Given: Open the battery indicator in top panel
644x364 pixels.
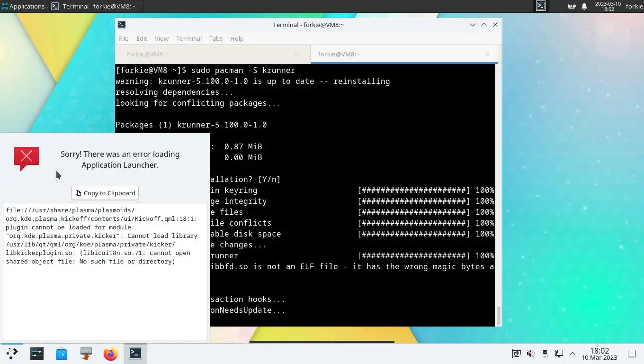Looking at the screenshot, I should pyautogui.click(x=572, y=6).
